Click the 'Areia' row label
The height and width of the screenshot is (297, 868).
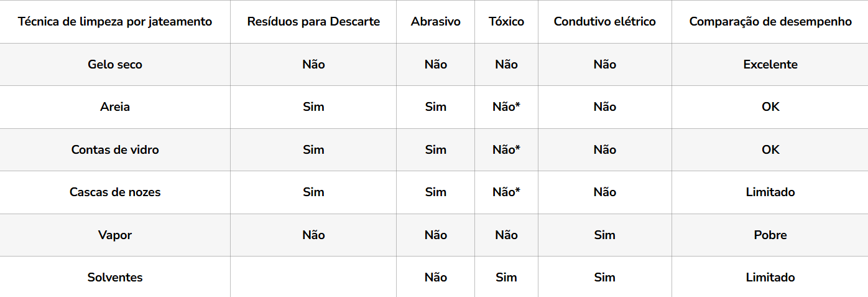[x=115, y=107]
